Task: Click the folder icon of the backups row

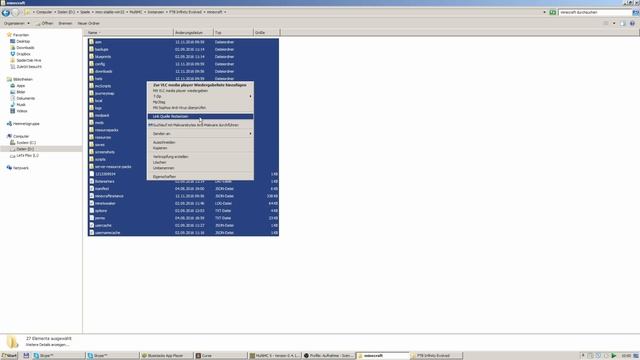Action: coord(91,49)
